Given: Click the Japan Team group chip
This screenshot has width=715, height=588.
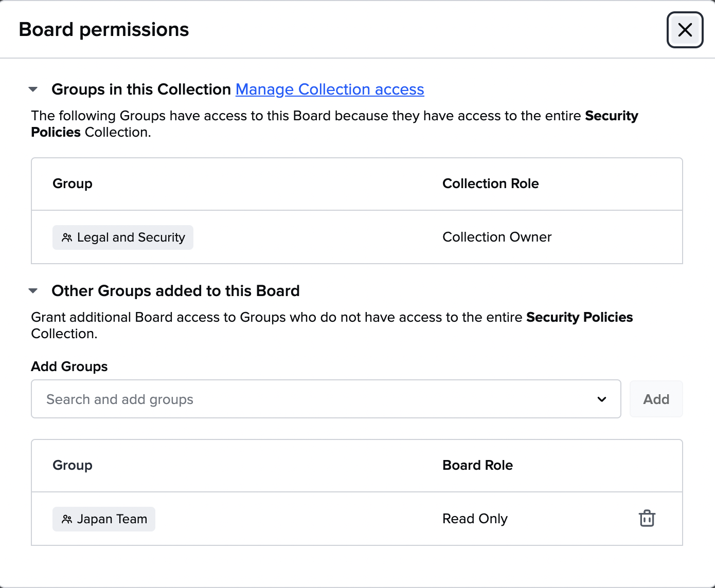Looking at the screenshot, I should click(104, 519).
